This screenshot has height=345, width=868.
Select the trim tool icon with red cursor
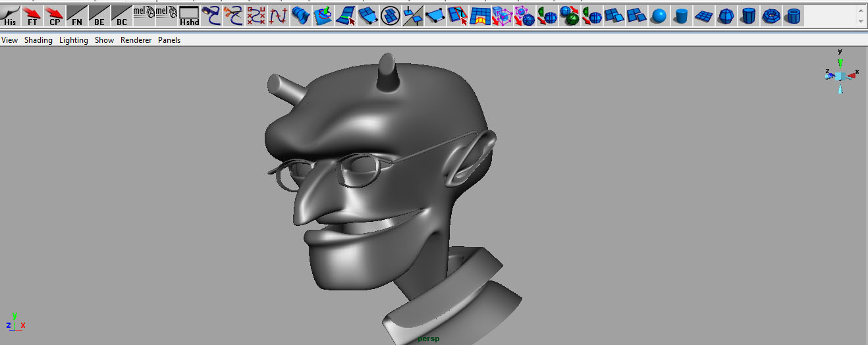click(x=458, y=15)
